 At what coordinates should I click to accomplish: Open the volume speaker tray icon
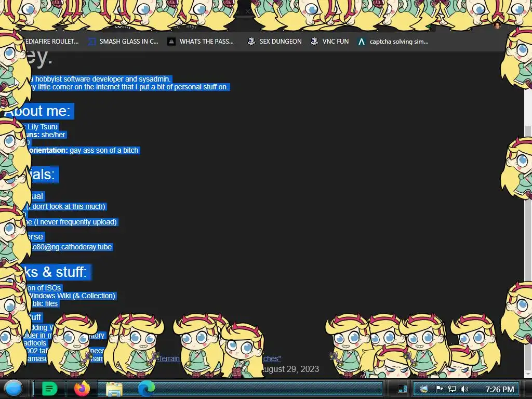pos(464,389)
